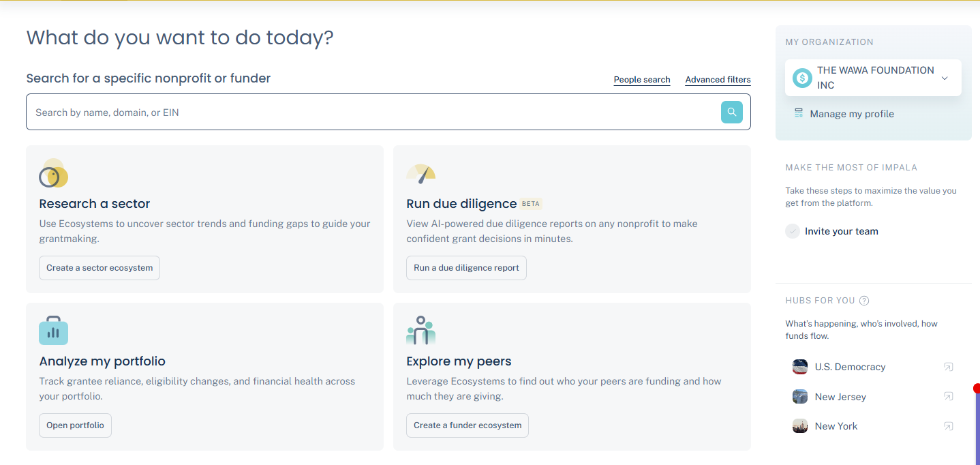Click the Manage my profile icon
Viewport: 980px width, 465px height.
tap(799, 113)
